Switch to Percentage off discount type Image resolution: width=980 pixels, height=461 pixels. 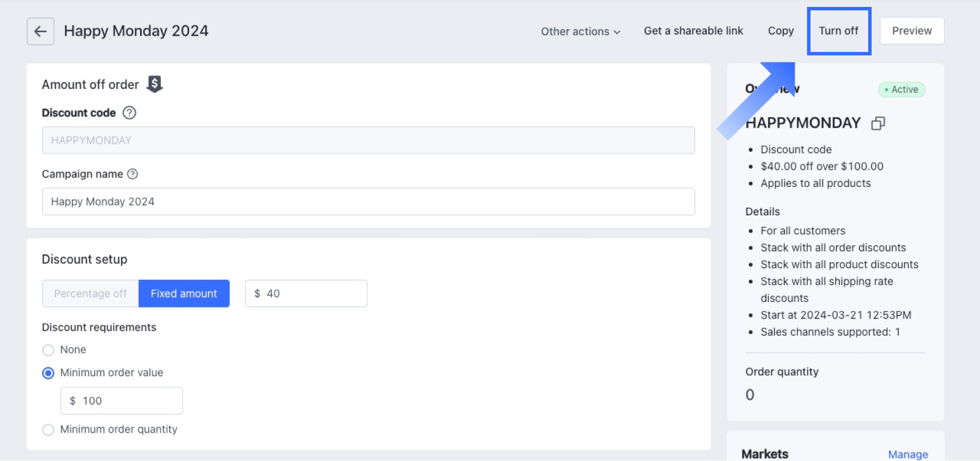point(91,294)
